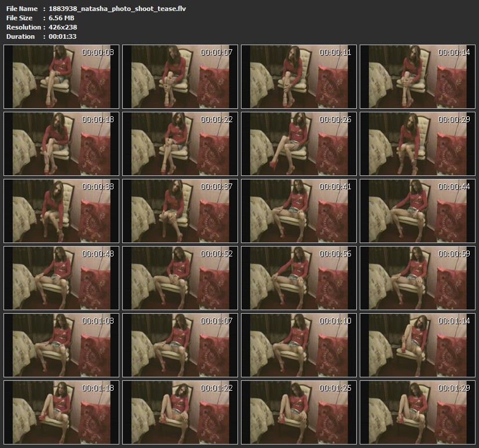The width and height of the screenshot is (479, 448).
Task: Click the frame at 00:00:14
Action: pos(418,76)
